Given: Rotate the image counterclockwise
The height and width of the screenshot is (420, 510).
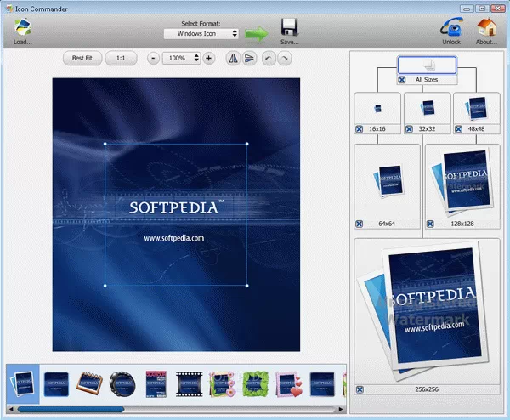Looking at the screenshot, I should (x=268, y=59).
